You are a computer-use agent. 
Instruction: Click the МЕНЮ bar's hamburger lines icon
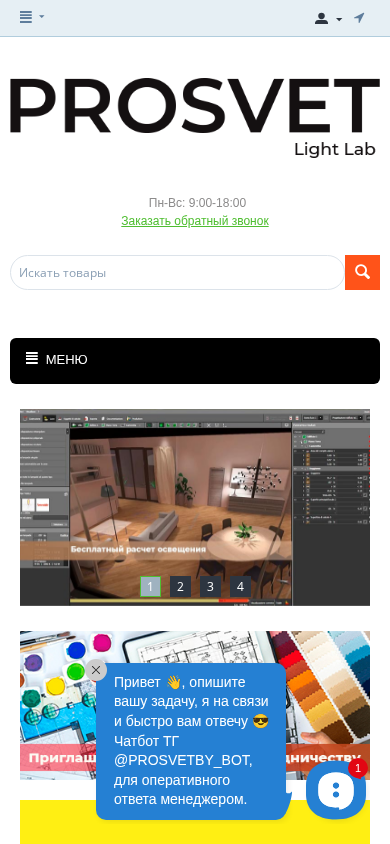click(x=32, y=358)
